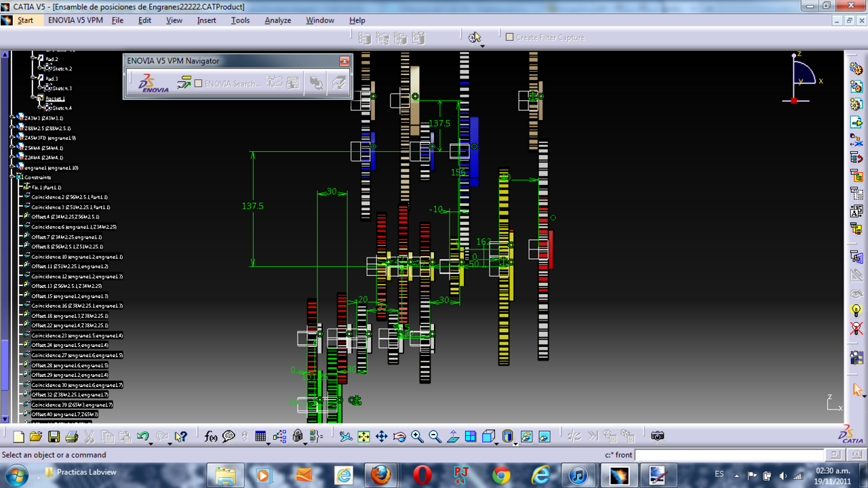The width and height of the screenshot is (868, 488).
Task: Expand the Z24M4 (Z24M4.1) node
Action: [x=13, y=157]
